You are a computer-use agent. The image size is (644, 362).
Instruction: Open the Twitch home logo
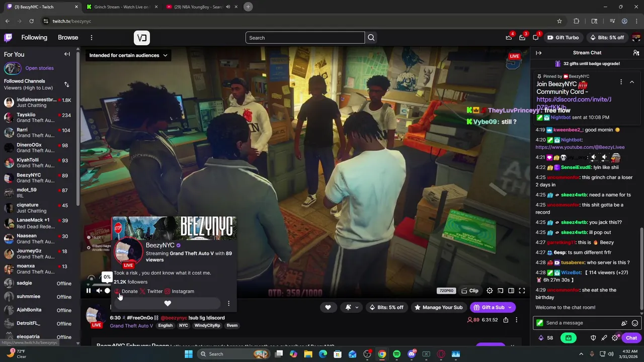[x=8, y=38]
